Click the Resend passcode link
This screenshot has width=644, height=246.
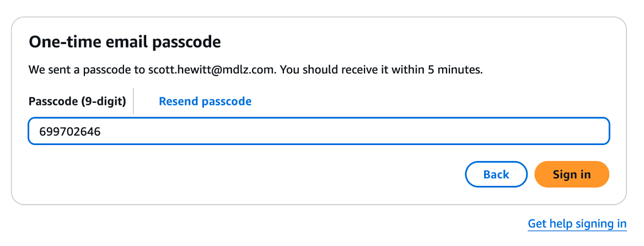click(x=205, y=101)
